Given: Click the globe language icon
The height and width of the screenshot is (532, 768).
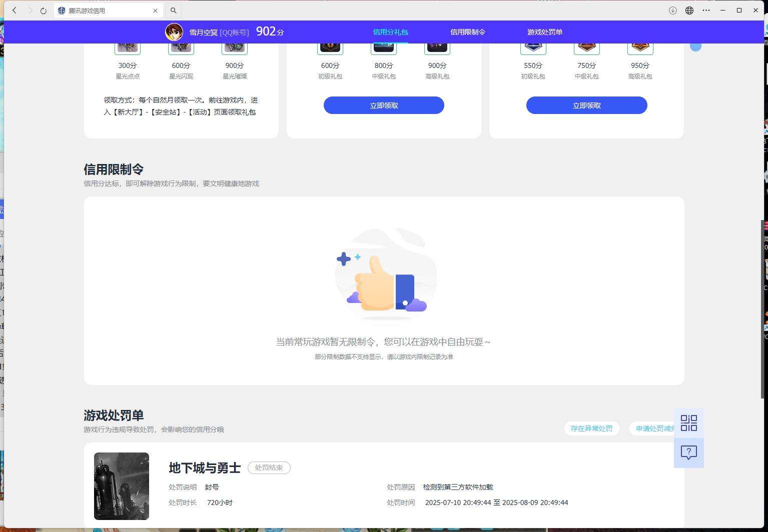Looking at the screenshot, I should [x=689, y=10].
